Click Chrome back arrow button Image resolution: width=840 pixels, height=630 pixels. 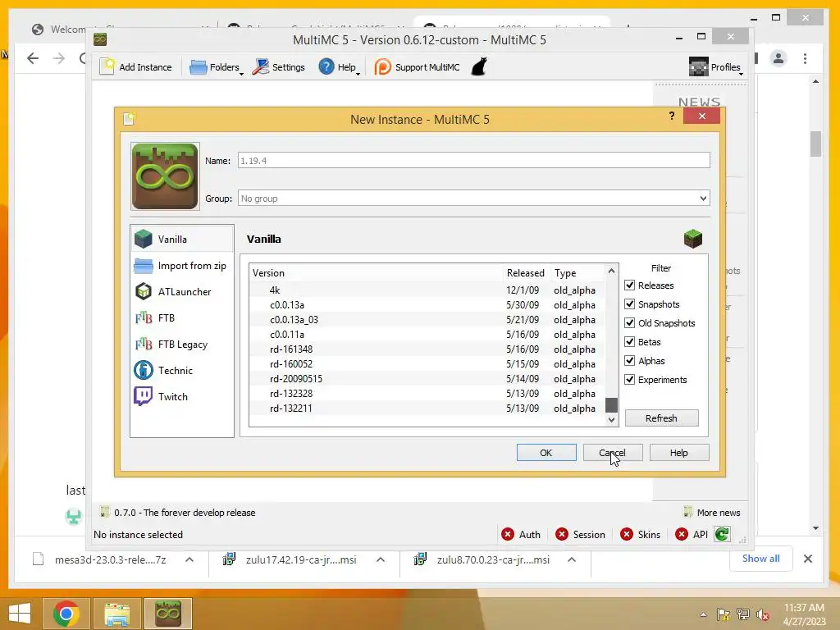point(33,58)
